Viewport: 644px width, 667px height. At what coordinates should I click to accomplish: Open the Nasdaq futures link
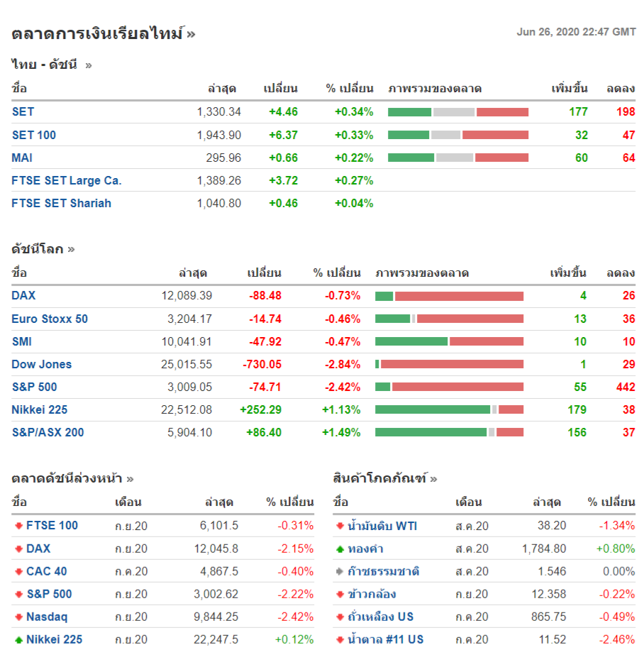point(48,617)
